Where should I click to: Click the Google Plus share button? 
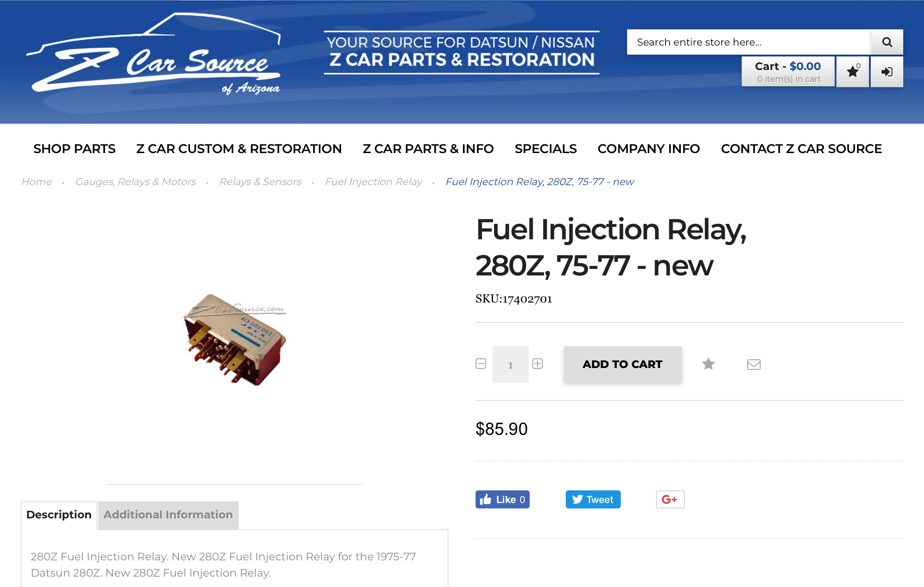click(x=670, y=499)
